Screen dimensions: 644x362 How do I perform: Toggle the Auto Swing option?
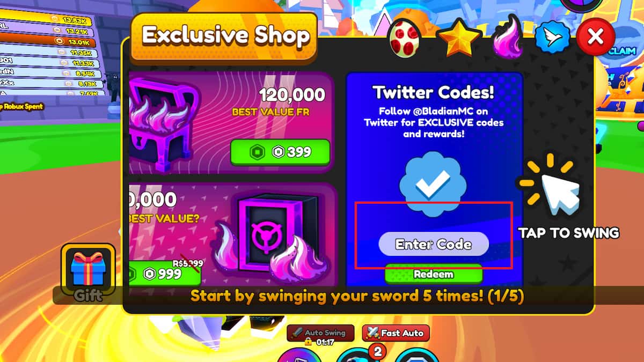pos(320,333)
